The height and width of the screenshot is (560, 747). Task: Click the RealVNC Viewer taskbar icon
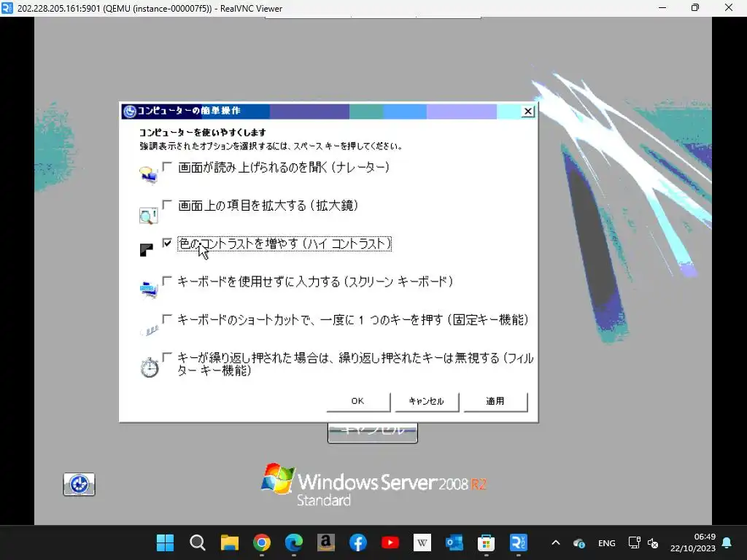[x=519, y=542]
